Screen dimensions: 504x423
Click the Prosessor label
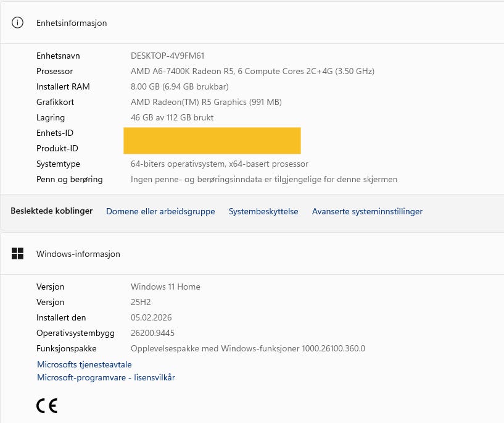(x=54, y=71)
